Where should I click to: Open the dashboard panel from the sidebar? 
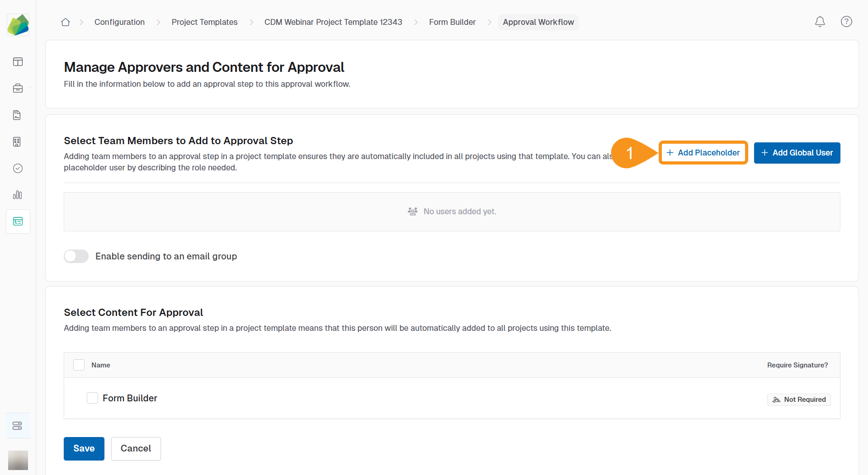coord(18,62)
